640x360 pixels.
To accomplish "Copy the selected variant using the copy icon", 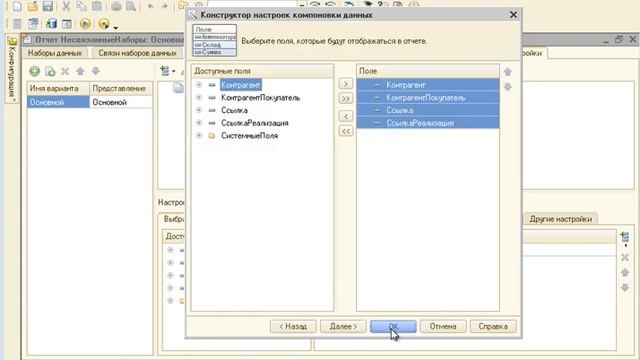I will coord(50,71).
